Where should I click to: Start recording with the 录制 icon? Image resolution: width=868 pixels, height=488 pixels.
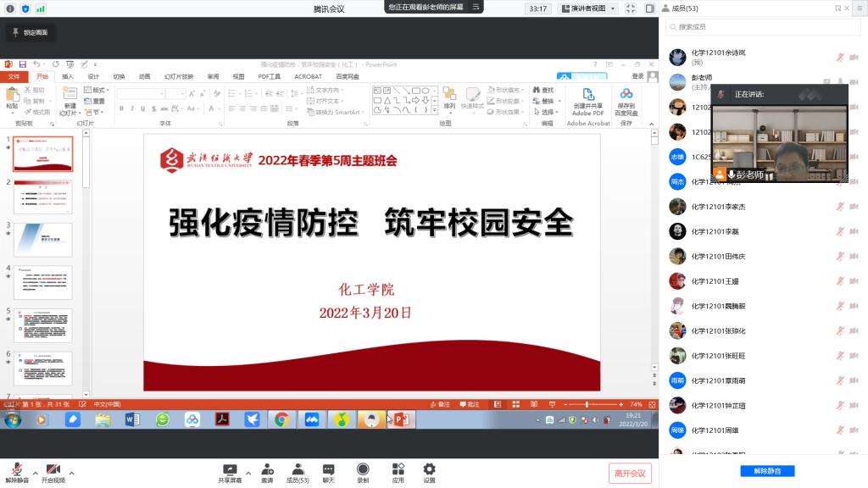point(363,469)
